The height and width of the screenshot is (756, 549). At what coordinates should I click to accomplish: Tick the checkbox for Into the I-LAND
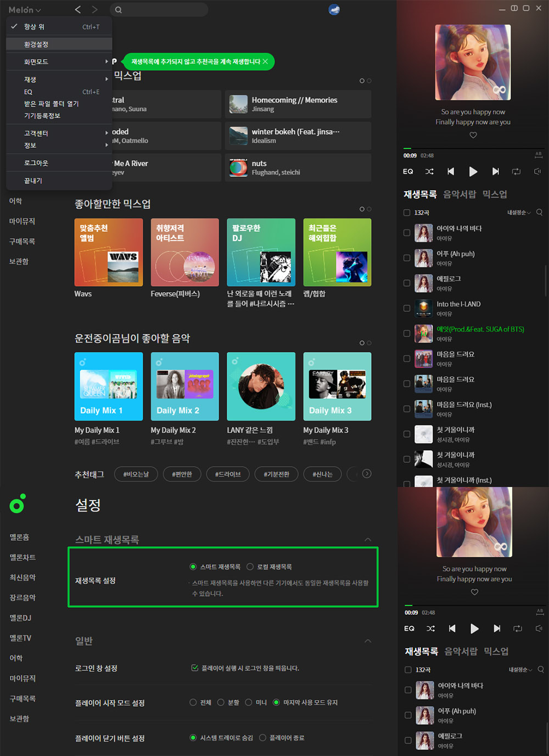pos(407,309)
